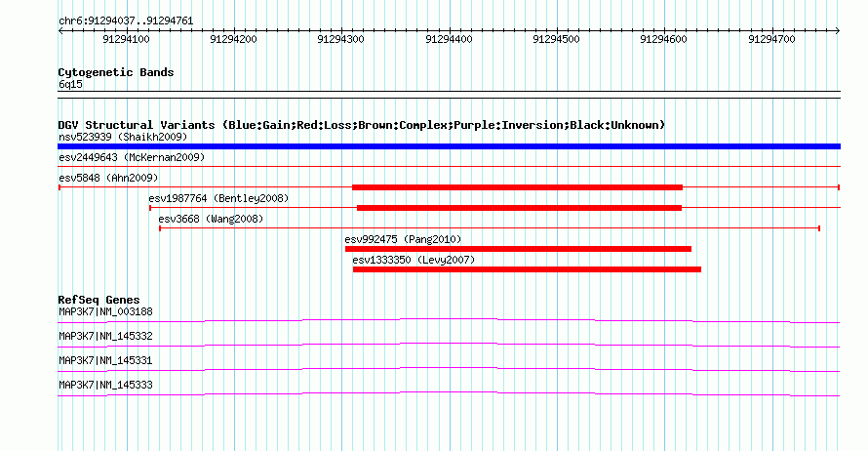Screen dimensions: 868x451
Task: Open gene MAP3K7|NM_145333 label
Action: click(x=105, y=385)
